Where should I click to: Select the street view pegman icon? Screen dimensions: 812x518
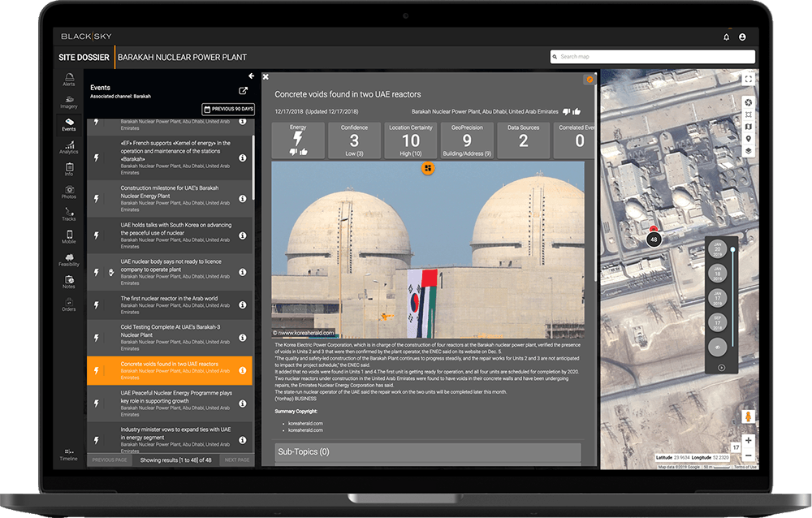click(x=749, y=417)
